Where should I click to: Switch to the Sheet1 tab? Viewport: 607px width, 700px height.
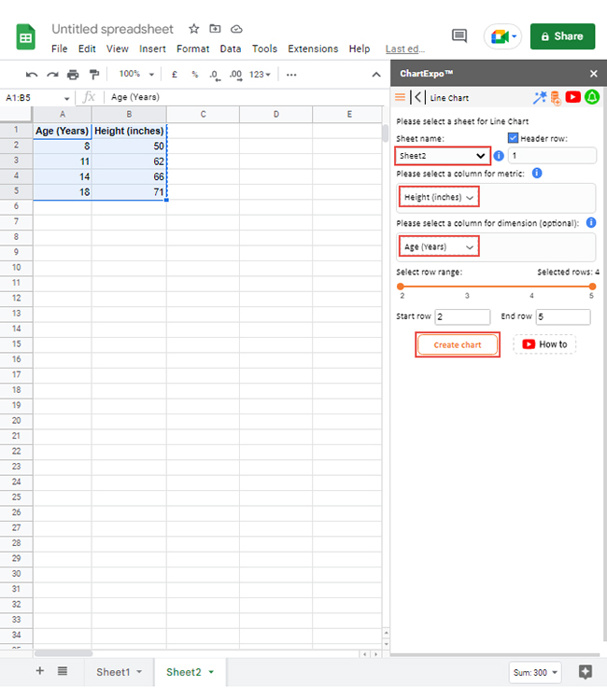point(118,672)
